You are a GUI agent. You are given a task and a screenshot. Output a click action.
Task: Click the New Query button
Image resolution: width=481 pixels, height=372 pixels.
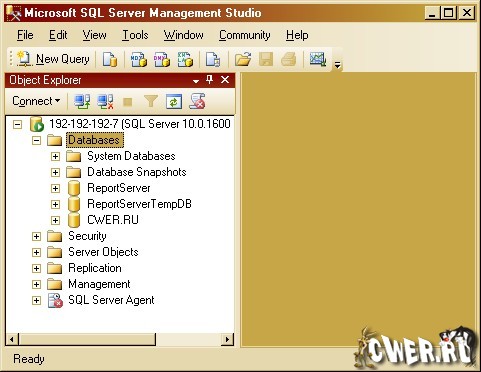point(53,59)
